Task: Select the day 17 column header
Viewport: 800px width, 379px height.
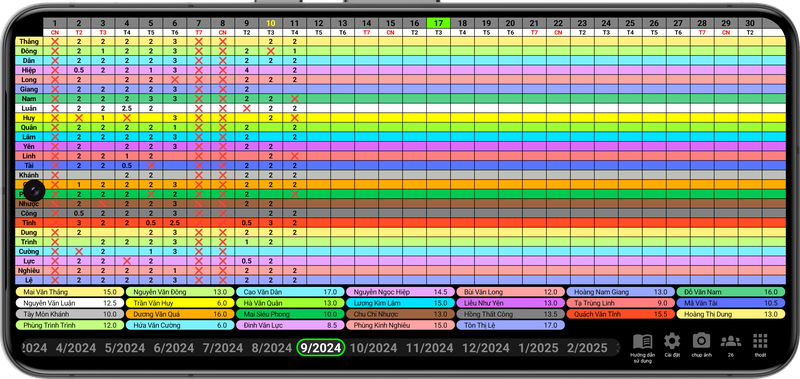Action: [438, 23]
